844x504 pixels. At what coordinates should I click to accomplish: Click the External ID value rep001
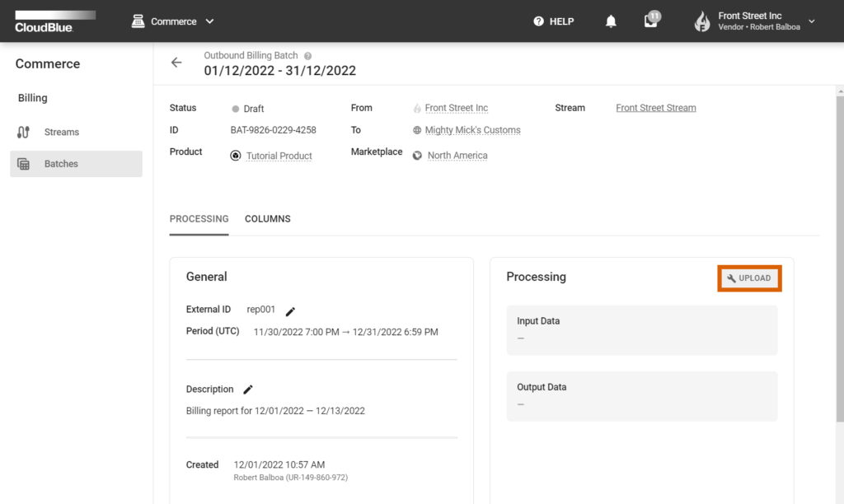[261, 310]
